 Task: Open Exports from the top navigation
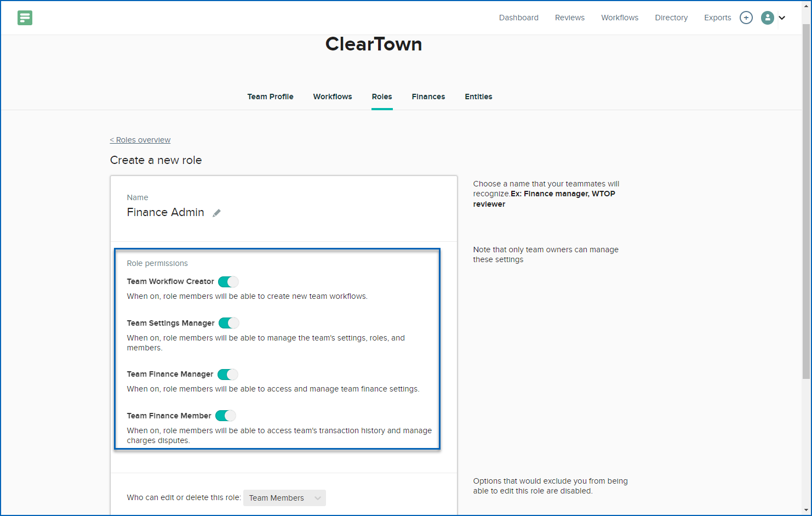coord(717,18)
